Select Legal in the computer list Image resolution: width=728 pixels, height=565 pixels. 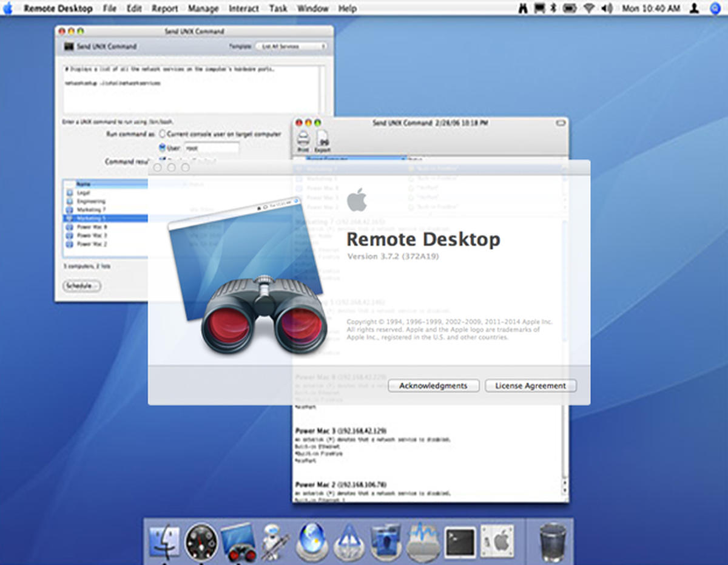[106, 192]
